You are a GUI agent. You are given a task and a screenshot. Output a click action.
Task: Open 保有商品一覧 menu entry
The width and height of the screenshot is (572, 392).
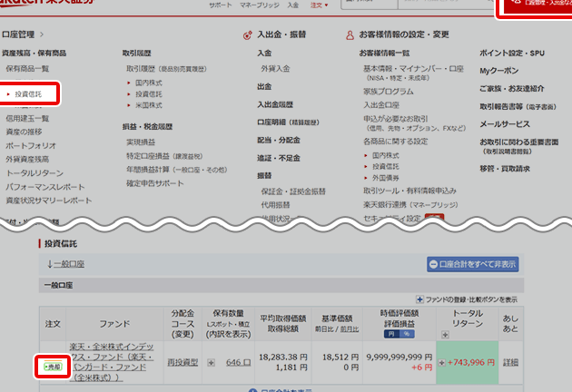[27, 69]
